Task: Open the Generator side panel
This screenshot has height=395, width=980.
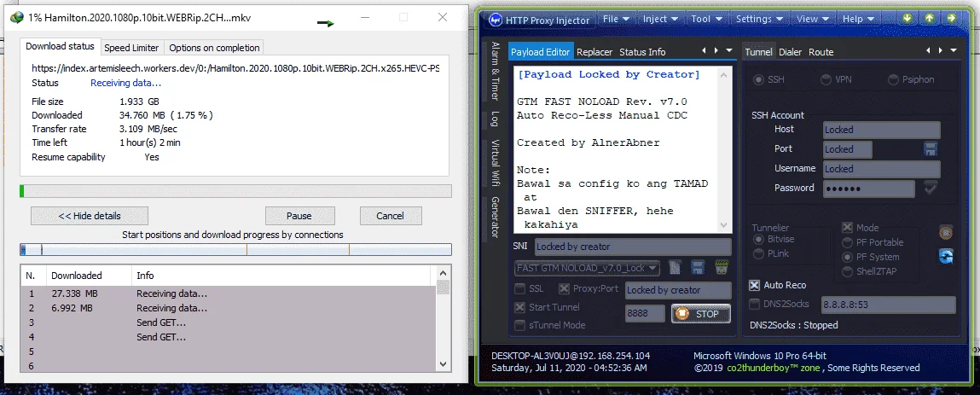Action: coord(495,218)
